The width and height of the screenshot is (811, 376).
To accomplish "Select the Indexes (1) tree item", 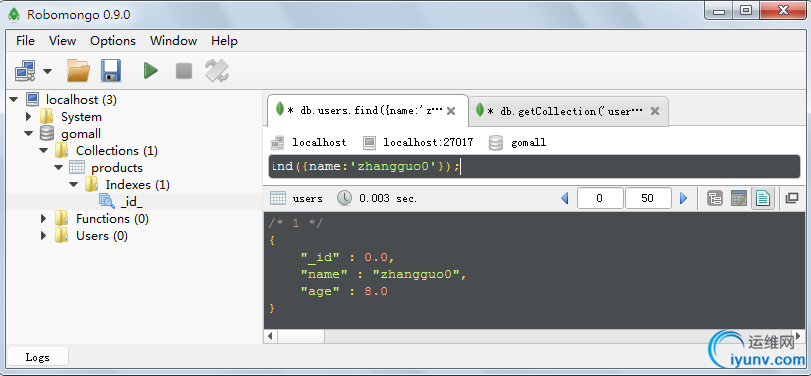I will [x=138, y=185].
